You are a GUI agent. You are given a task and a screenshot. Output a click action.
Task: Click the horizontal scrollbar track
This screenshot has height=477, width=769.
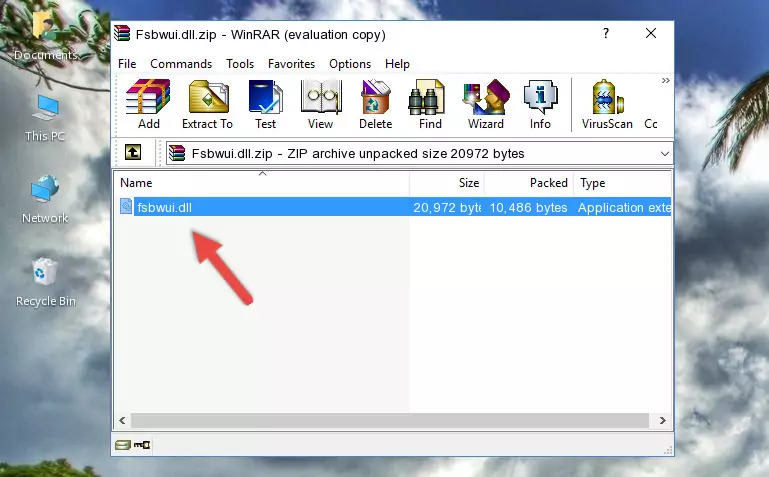coord(390,420)
